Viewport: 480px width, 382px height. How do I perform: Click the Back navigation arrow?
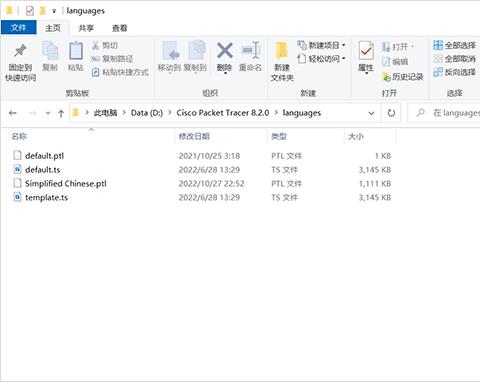click(13, 113)
